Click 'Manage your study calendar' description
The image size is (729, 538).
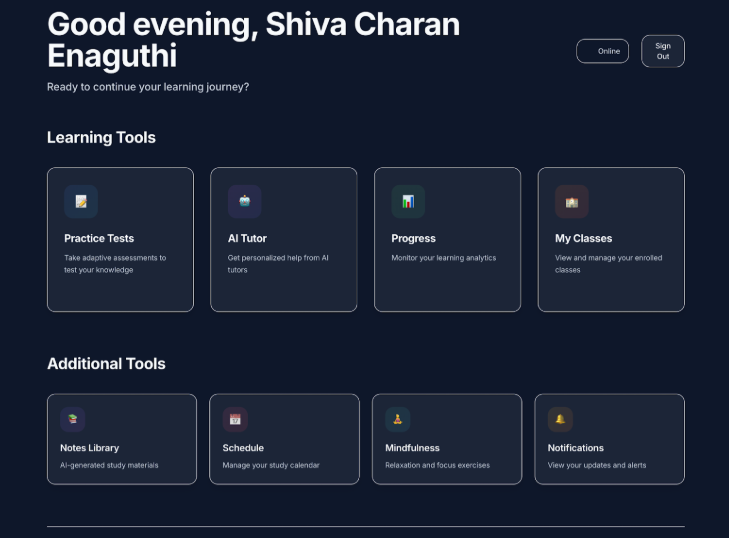pos(271,465)
